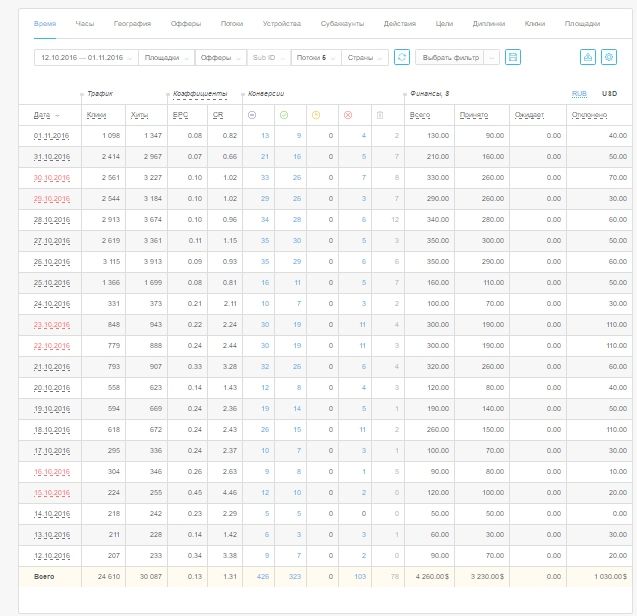
Task: Sort by Всего finances column
Action: tap(420, 115)
